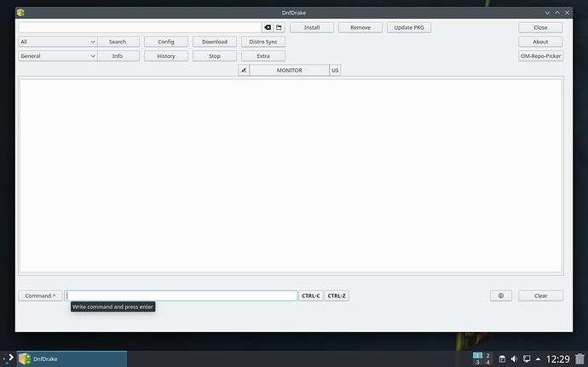
Task: Clear the output with Clear button
Action: point(540,295)
